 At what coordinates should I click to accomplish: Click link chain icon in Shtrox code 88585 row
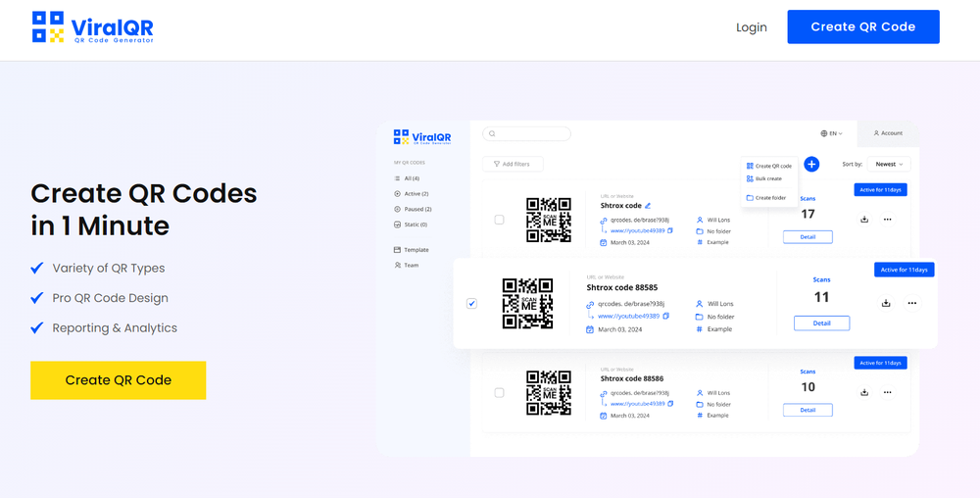pyautogui.click(x=589, y=305)
